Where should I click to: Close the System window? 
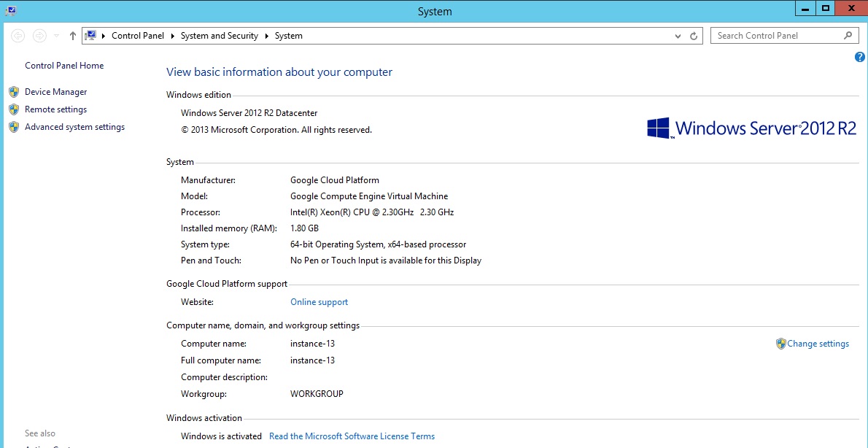click(851, 9)
